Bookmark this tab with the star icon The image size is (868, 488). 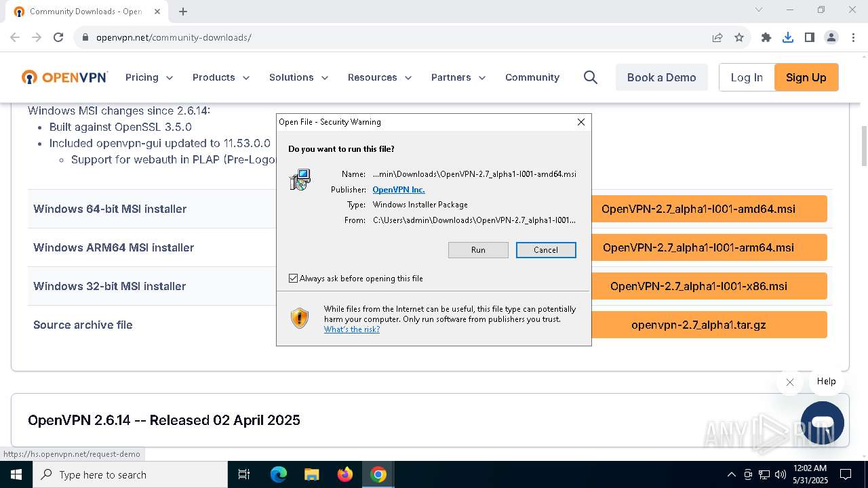pyautogui.click(x=739, y=38)
